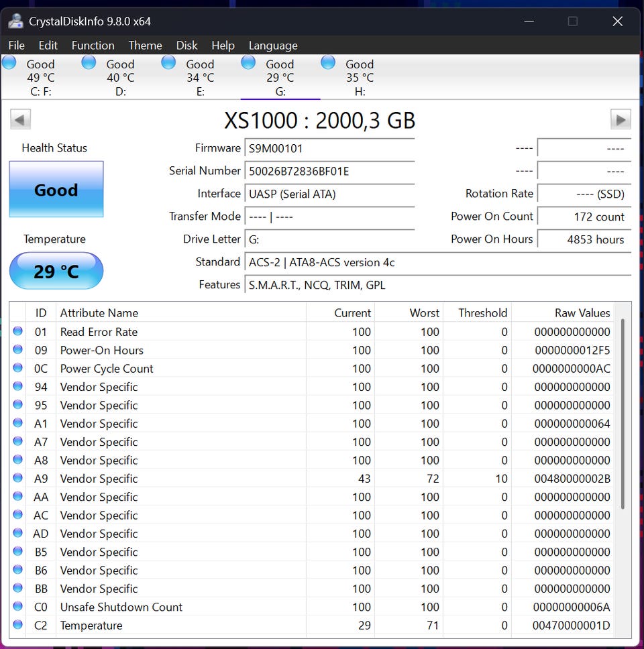Click the 29 °C temperature button
The height and width of the screenshot is (649, 644).
click(56, 271)
